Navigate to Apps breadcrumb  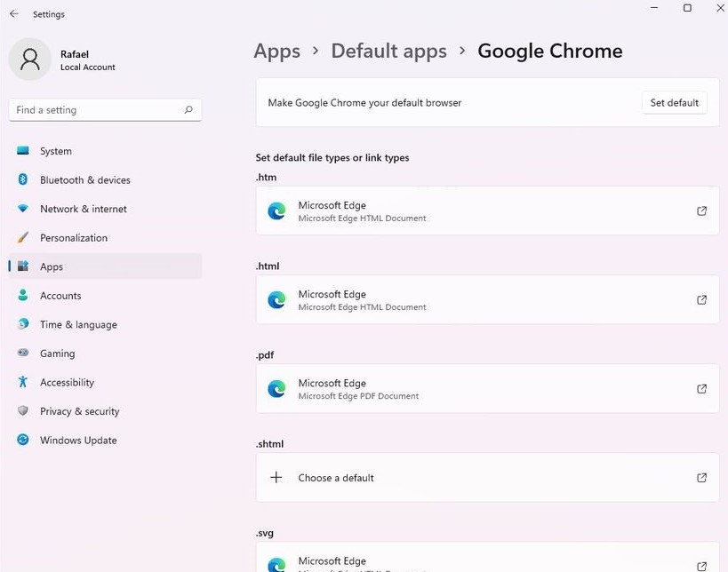[x=277, y=51]
